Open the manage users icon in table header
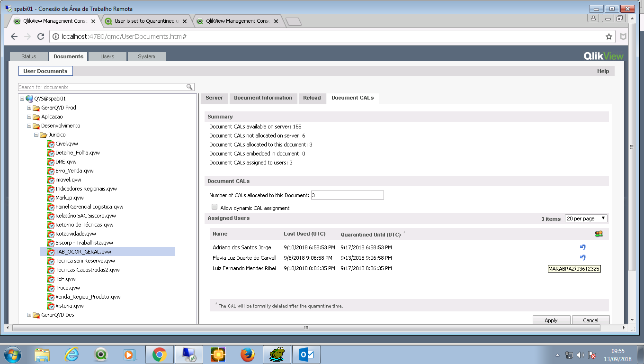Image resolution: width=644 pixels, height=364 pixels. [x=599, y=234]
